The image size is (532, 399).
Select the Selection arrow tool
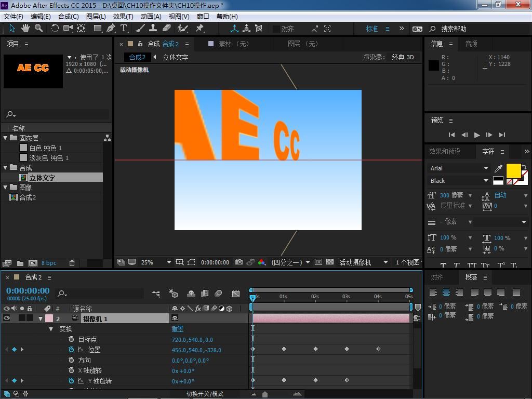point(12,29)
